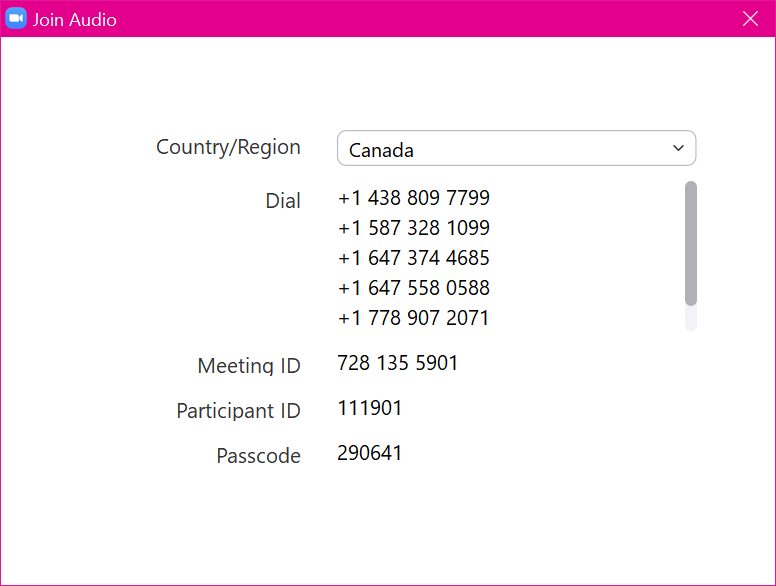Screen dimensions: 776x586
Task: Select dial number +1 587 328 1099
Action: [x=414, y=228]
